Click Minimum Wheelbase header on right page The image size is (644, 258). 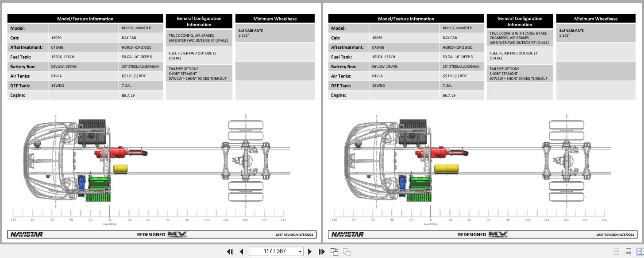(x=596, y=19)
